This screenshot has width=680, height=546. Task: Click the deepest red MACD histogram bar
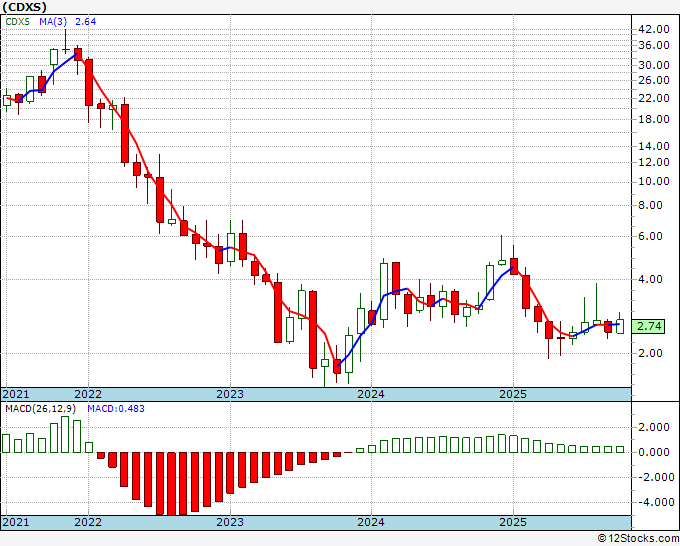point(172,484)
